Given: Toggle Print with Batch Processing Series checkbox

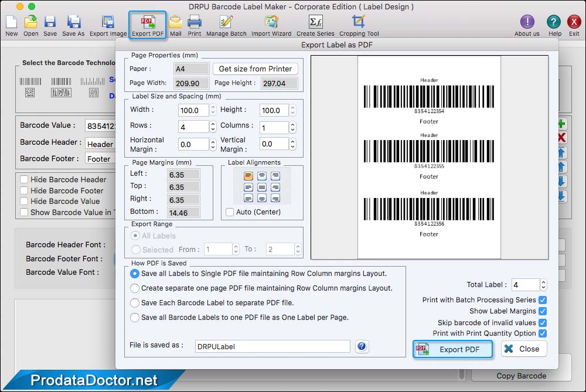Looking at the screenshot, I should (543, 299).
